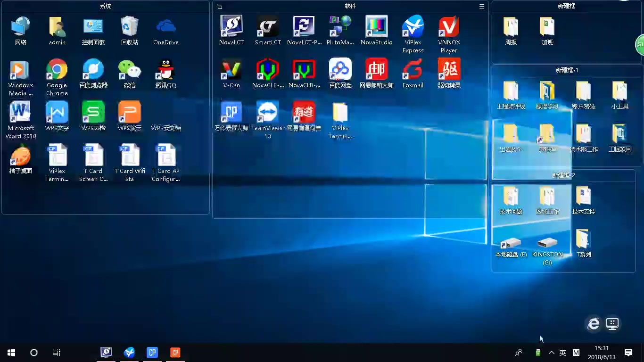Open the 技术问题 folder
The width and height of the screenshot is (644, 362).
coord(511,200)
